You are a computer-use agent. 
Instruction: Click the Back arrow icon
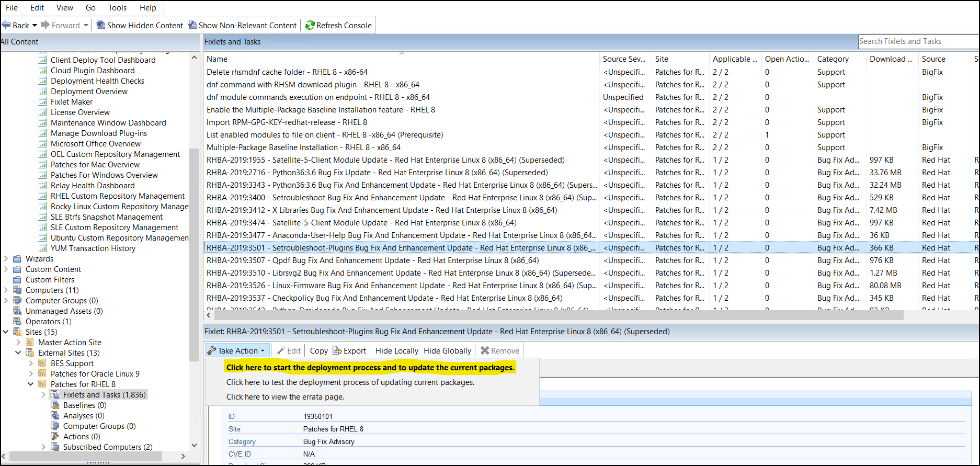pos(7,25)
